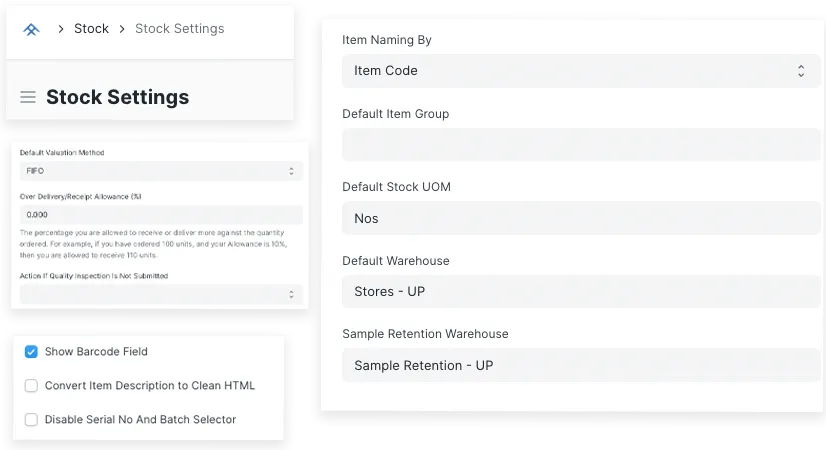Click the Item Naming By selector arrows
The image size is (826, 450).
(800, 71)
